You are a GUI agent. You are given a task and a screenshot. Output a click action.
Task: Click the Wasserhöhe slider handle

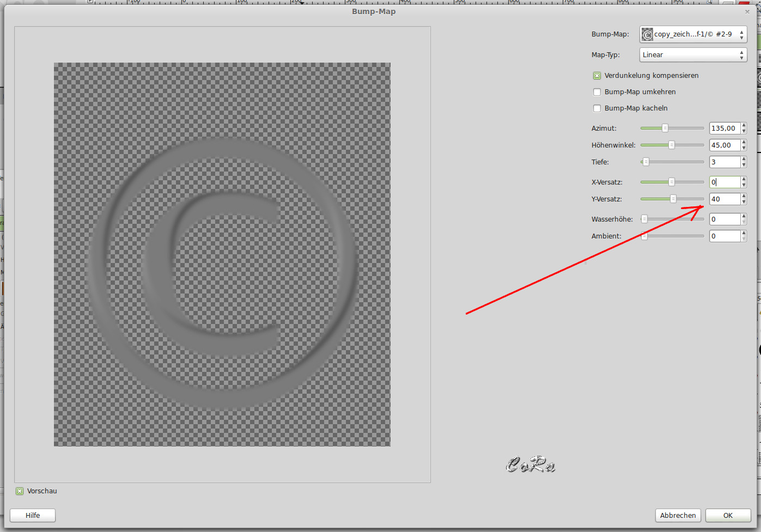click(x=644, y=219)
